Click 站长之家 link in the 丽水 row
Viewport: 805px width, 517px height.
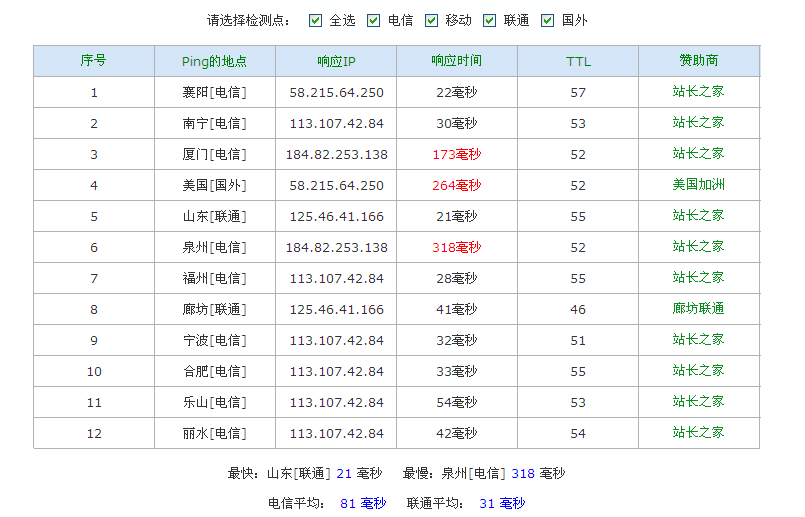click(x=698, y=433)
